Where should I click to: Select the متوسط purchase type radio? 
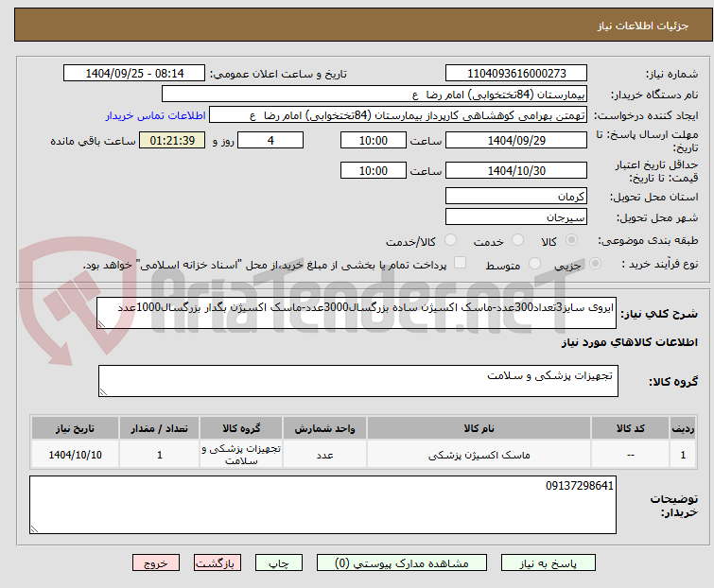click(534, 264)
